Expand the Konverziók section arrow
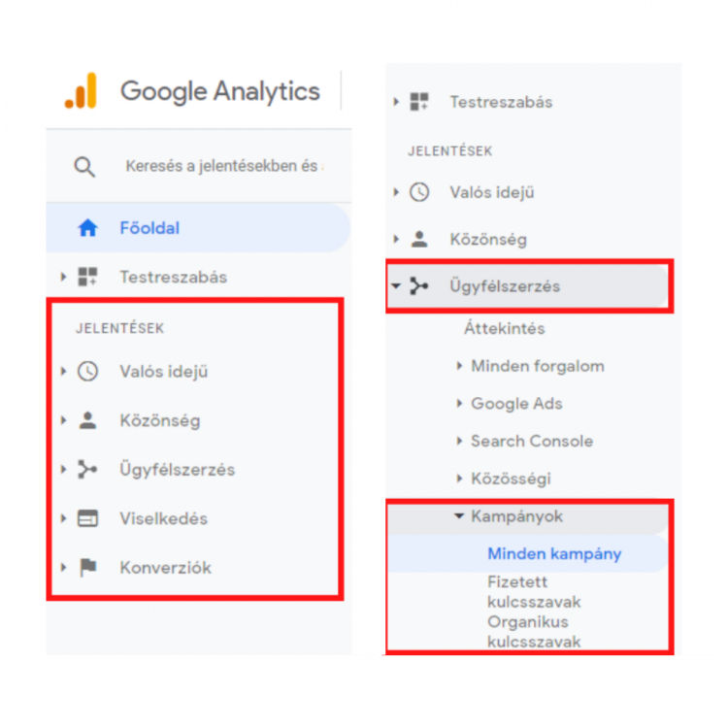 click(63, 567)
